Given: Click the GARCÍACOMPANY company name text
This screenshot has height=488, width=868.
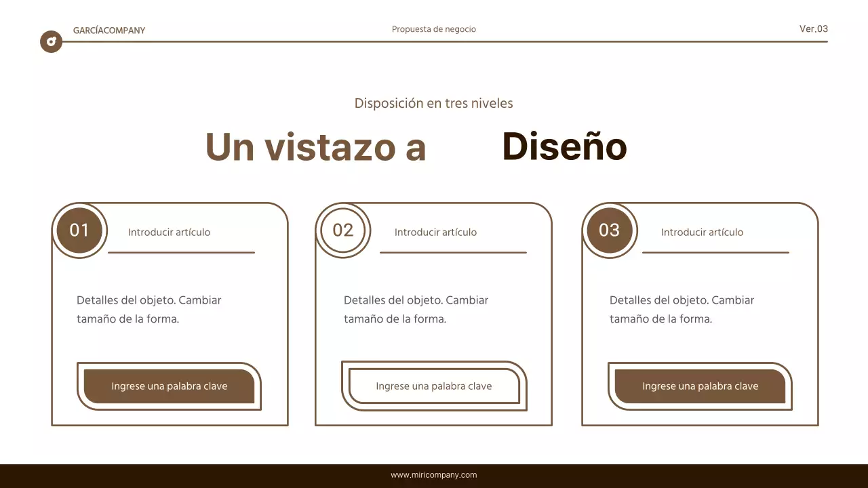Looking at the screenshot, I should pyautogui.click(x=109, y=30).
